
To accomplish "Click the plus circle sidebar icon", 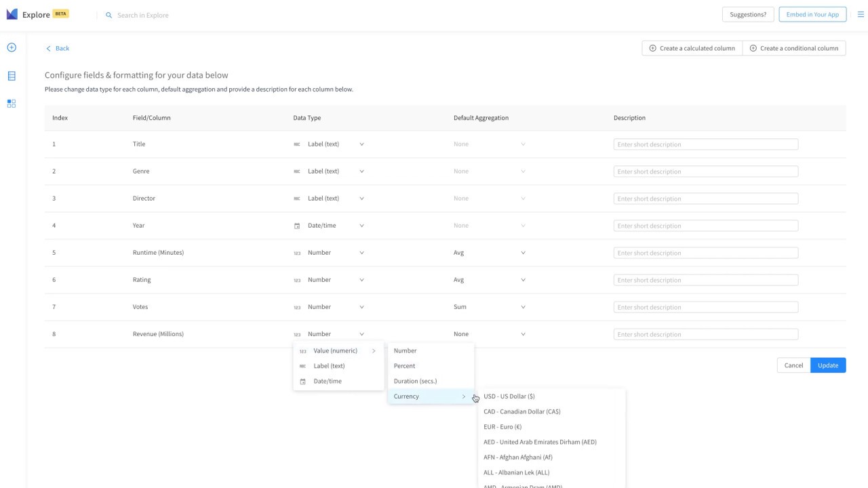I will pos(12,47).
